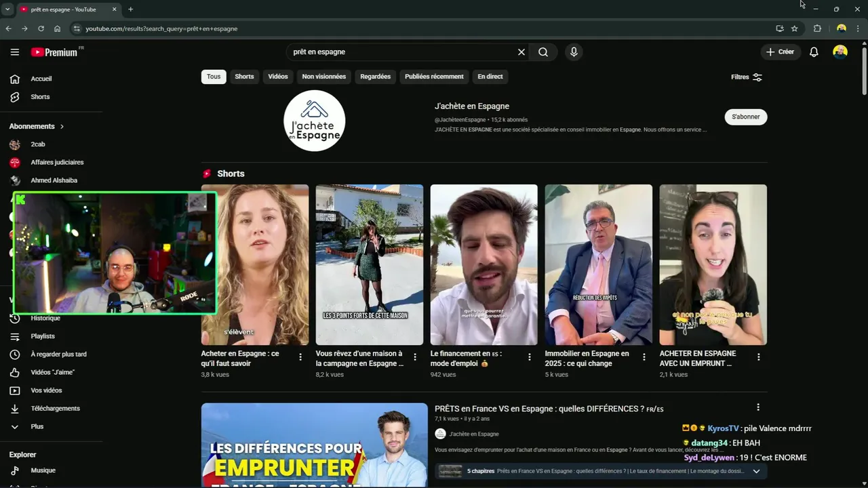Click the browser address bar URL
868x488 pixels.
point(161,28)
